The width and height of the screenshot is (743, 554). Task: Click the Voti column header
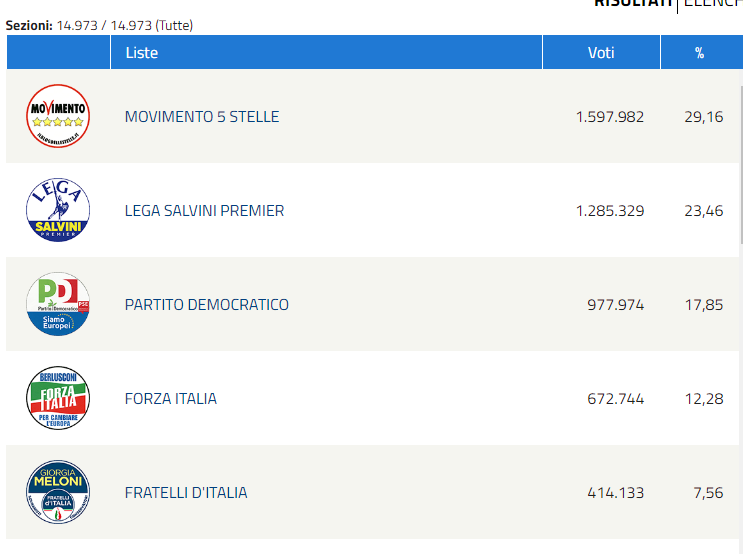(x=601, y=52)
